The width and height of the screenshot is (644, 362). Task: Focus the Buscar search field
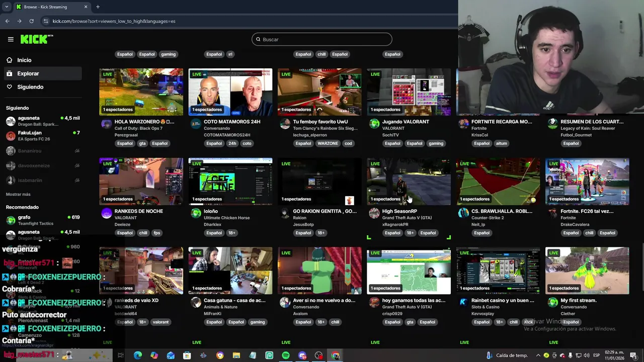(x=322, y=39)
